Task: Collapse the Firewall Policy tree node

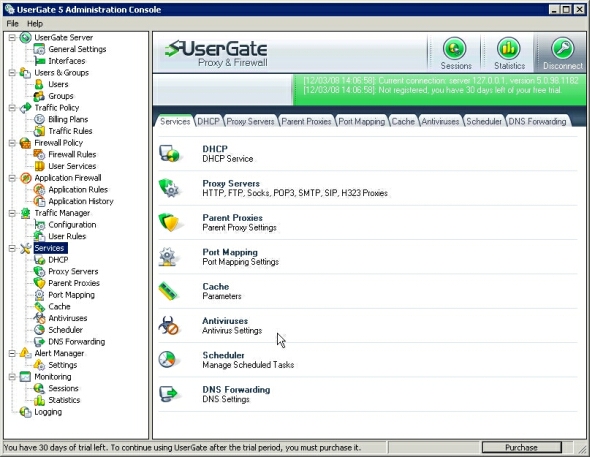Action: [x=12, y=143]
